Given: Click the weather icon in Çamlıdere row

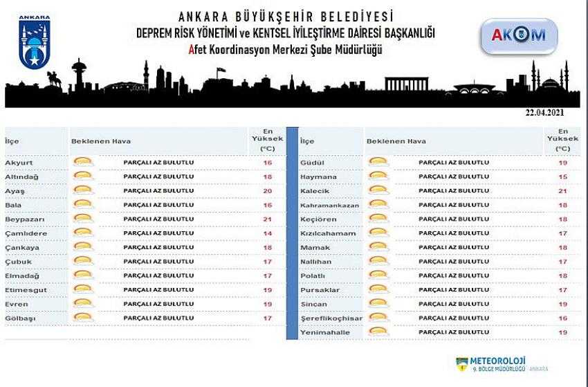Looking at the screenshot, I should pyautogui.click(x=83, y=233).
